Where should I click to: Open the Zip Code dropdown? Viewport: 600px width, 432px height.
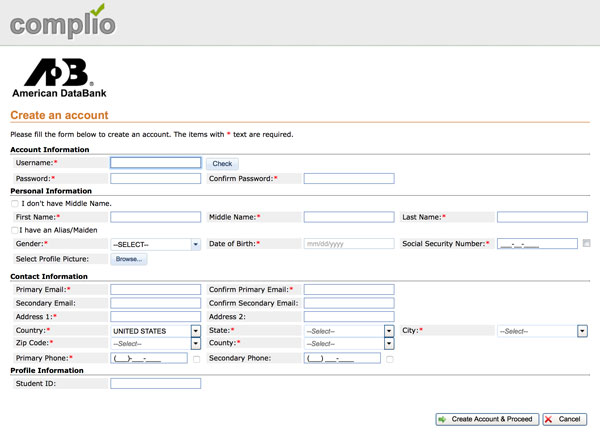tap(195, 344)
